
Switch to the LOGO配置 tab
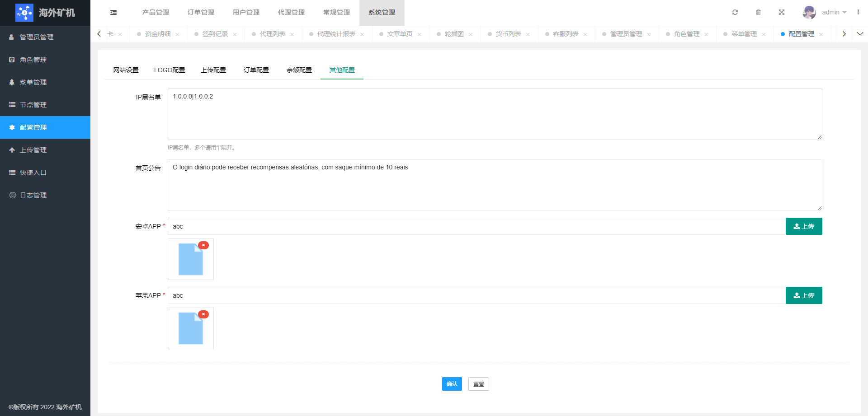[x=170, y=70]
